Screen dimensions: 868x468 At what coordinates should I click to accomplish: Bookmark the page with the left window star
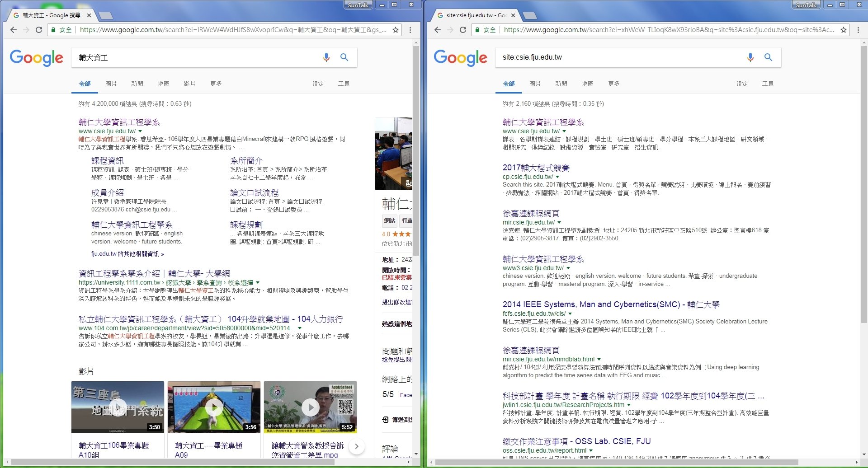tap(396, 30)
